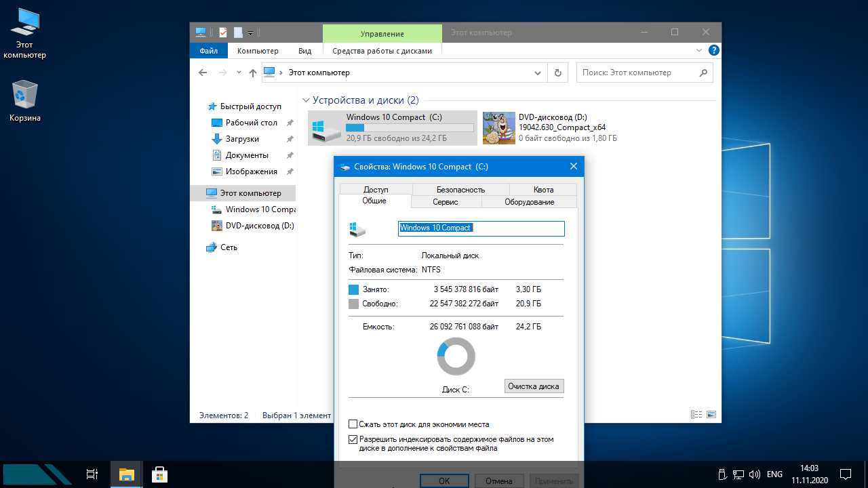The image size is (868, 488).
Task: Switch to the Вид ribbon tab
Action: click(x=305, y=51)
